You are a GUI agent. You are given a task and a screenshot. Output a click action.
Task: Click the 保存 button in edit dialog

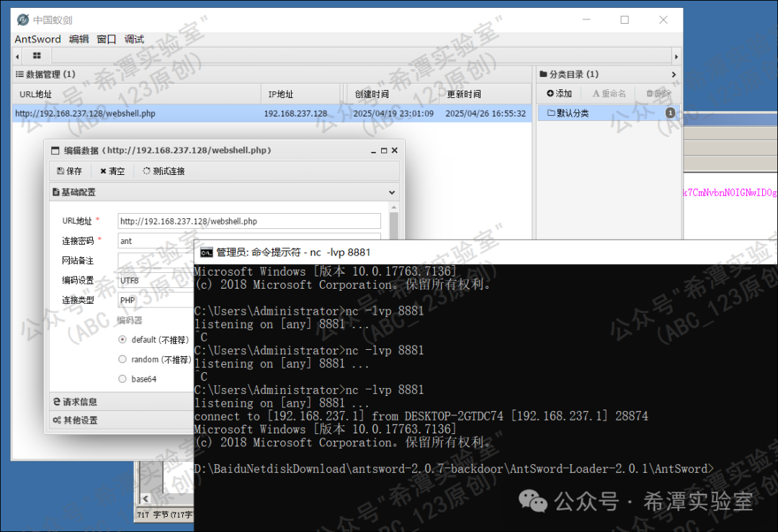69,171
